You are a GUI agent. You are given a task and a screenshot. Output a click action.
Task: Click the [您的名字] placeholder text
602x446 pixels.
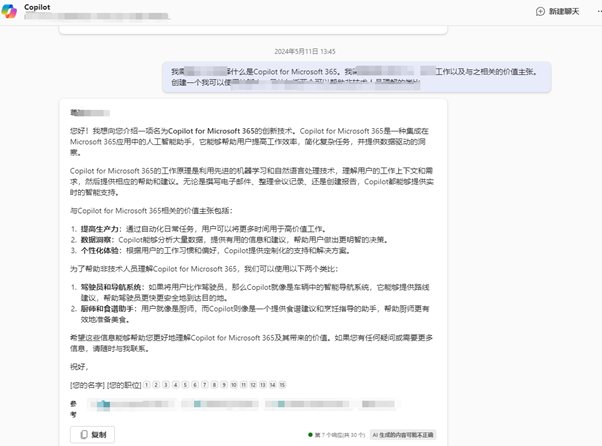(87, 385)
